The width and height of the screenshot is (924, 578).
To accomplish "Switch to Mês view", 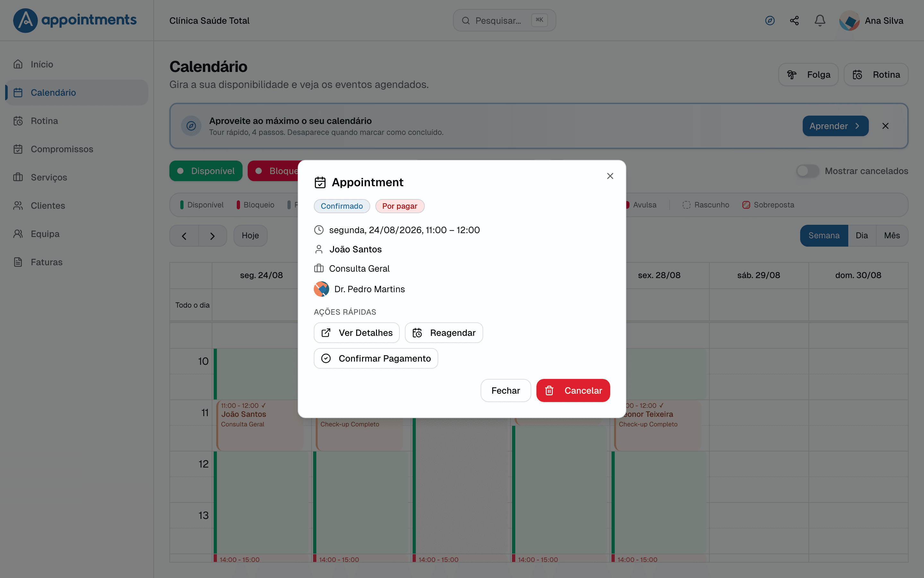I will [x=892, y=236].
